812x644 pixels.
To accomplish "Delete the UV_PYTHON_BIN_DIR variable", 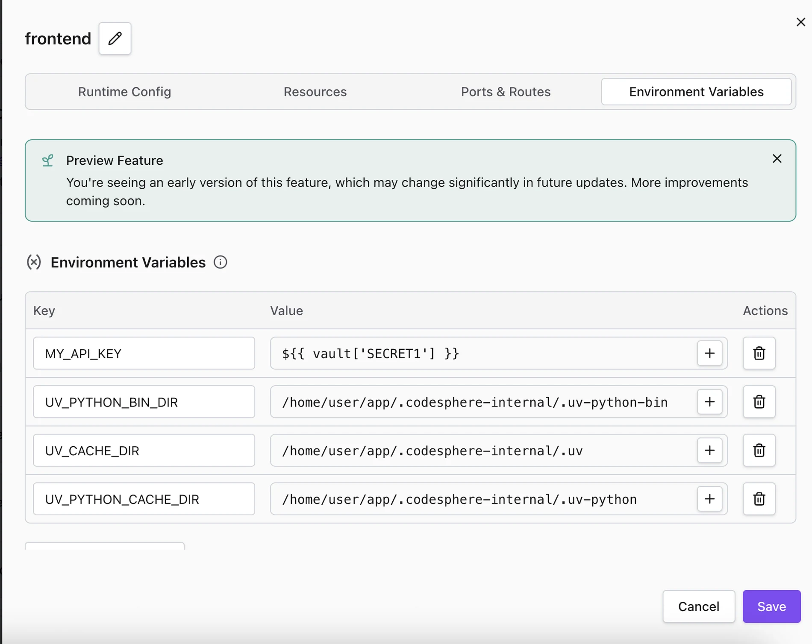I will 759,402.
